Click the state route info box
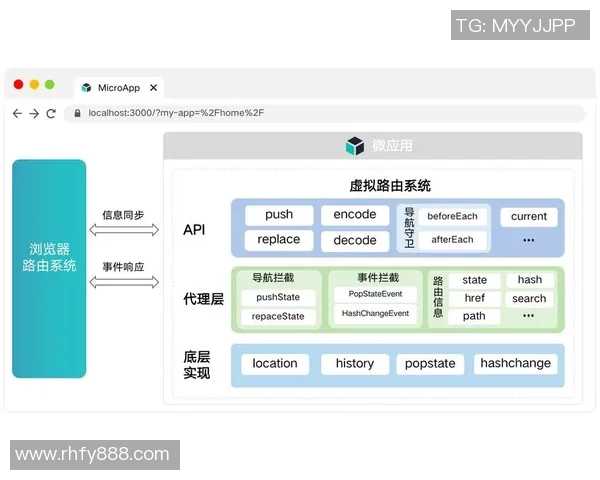 (x=474, y=280)
